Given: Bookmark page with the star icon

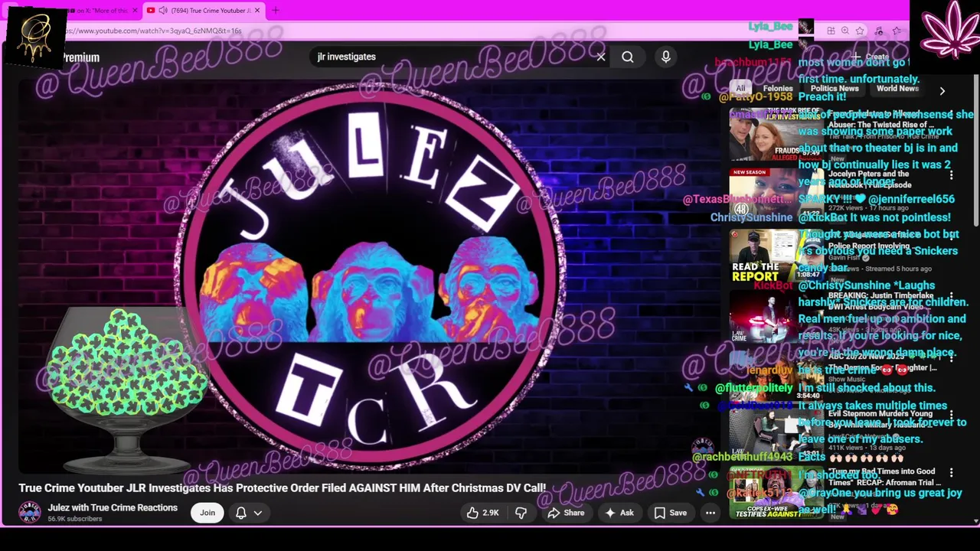Looking at the screenshot, I should click(x=860, y=31).
